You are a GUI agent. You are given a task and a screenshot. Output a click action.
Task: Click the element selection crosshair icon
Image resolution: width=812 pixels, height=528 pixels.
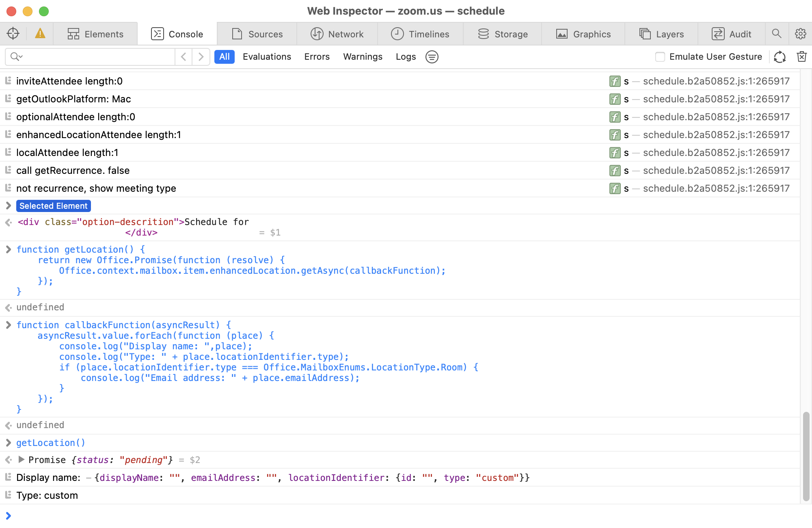(x=13, y=34)
